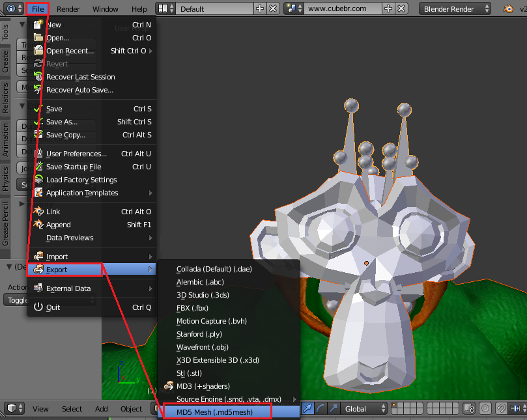Click the Quit power icon
Screen dimensions: 527x420
pos(38,307)
